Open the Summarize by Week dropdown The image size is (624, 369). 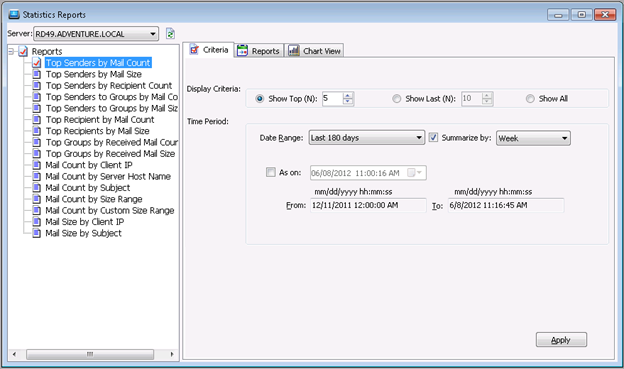point(564,138)
